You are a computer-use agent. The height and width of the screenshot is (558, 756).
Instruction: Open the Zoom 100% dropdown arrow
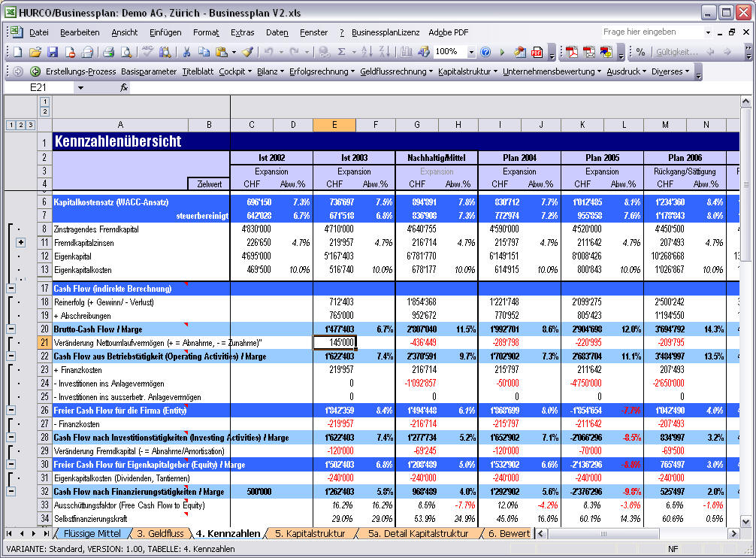[x=471, y=52]
